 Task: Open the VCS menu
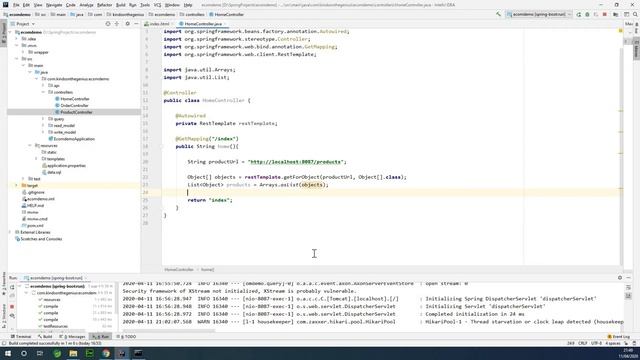coord(157,5)
